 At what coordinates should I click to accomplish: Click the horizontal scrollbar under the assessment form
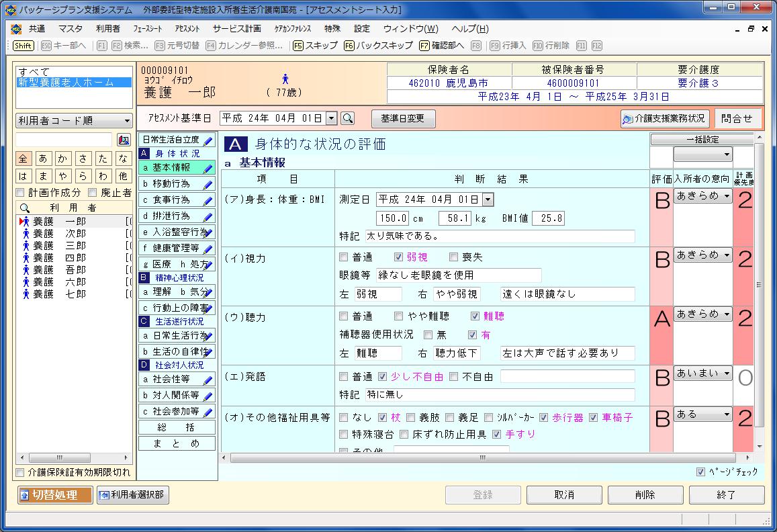(482, 458)
